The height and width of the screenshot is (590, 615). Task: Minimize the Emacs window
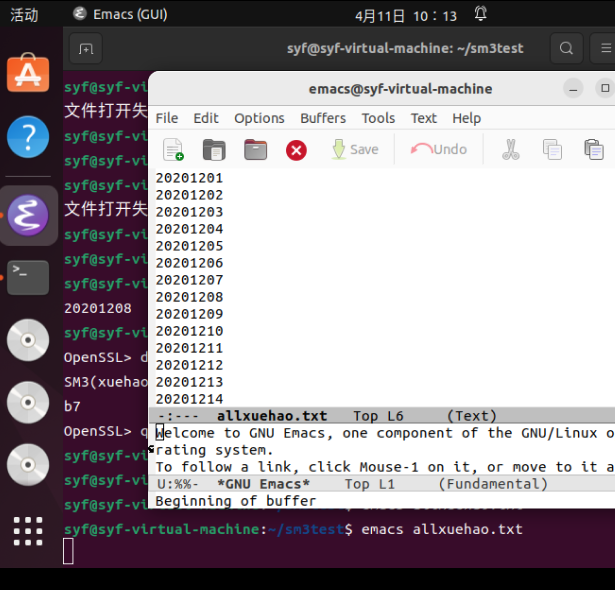(573, 89)
